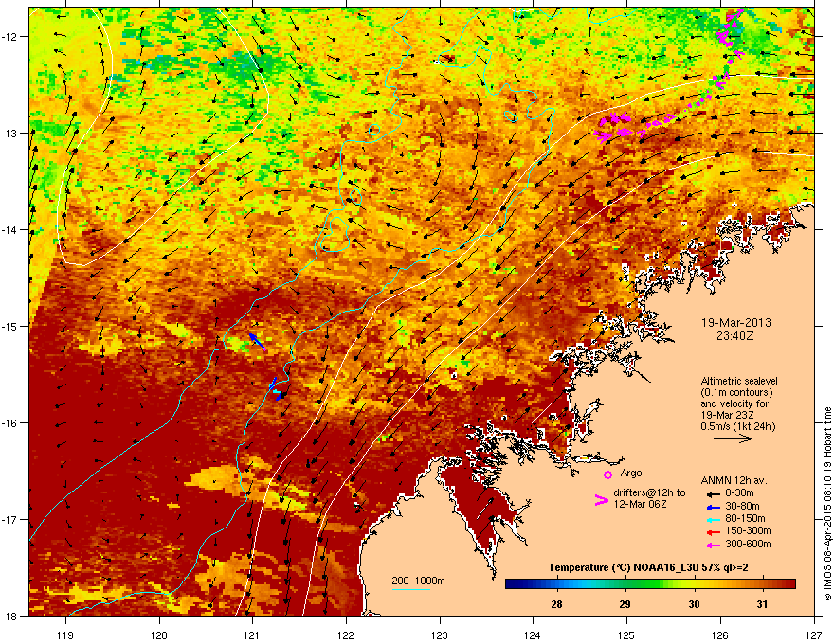Click the red 150-300m arrow in legend
Screen dimensions: 834x644
[x=714, y=531]
